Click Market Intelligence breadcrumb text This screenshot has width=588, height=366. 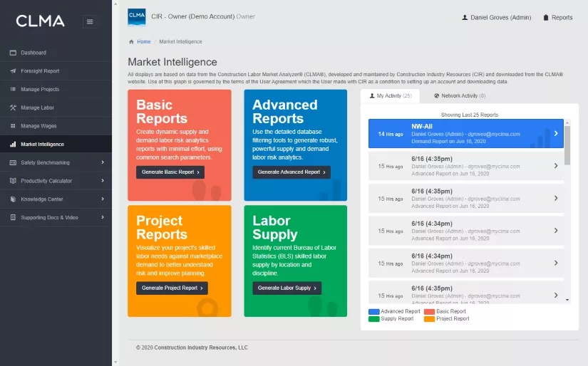pyautogui.click(x=180, y=41)
